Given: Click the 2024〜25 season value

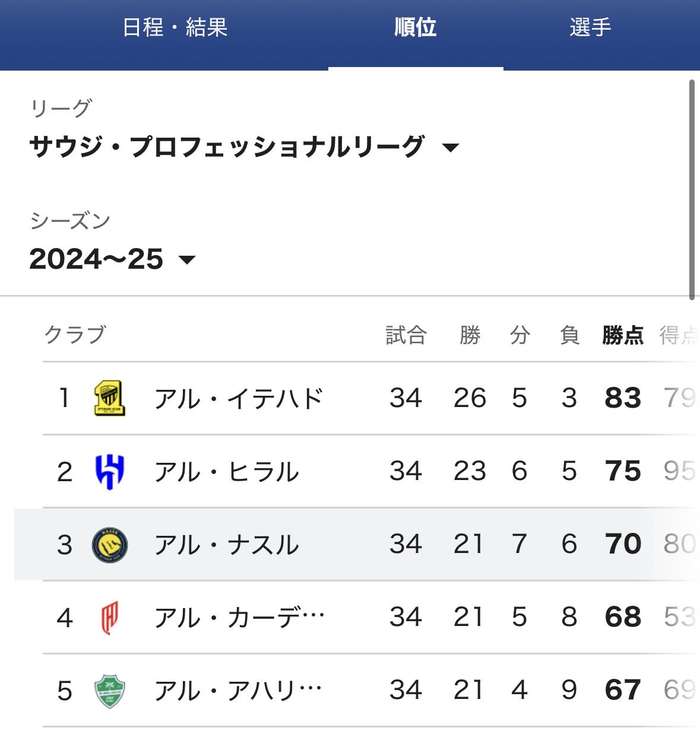Looking at the screenshot, I should [x=96, y=259].
